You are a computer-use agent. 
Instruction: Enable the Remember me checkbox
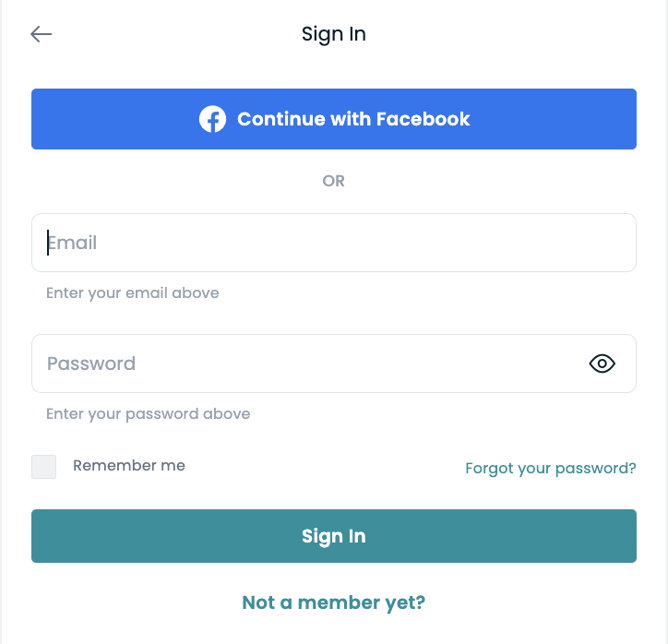coord(44,467)
